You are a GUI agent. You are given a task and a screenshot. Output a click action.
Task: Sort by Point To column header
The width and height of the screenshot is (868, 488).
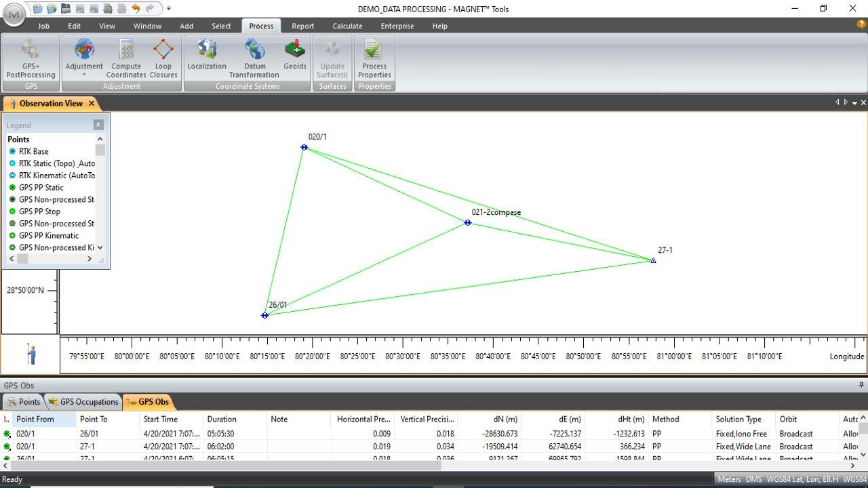[108, 419]
